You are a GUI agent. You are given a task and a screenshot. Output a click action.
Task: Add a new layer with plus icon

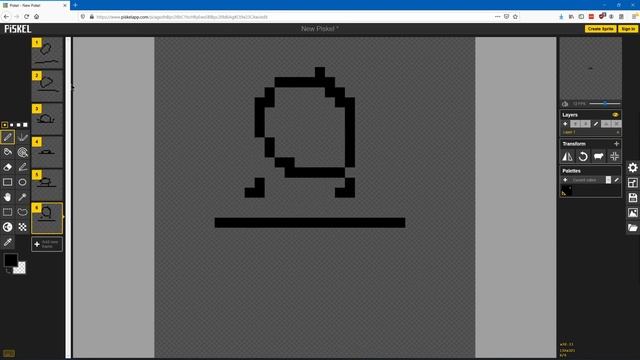click(565, 124)
